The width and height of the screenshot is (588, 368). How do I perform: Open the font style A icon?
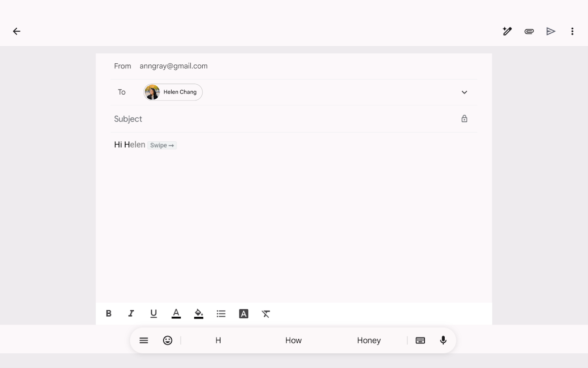point(243,314)
